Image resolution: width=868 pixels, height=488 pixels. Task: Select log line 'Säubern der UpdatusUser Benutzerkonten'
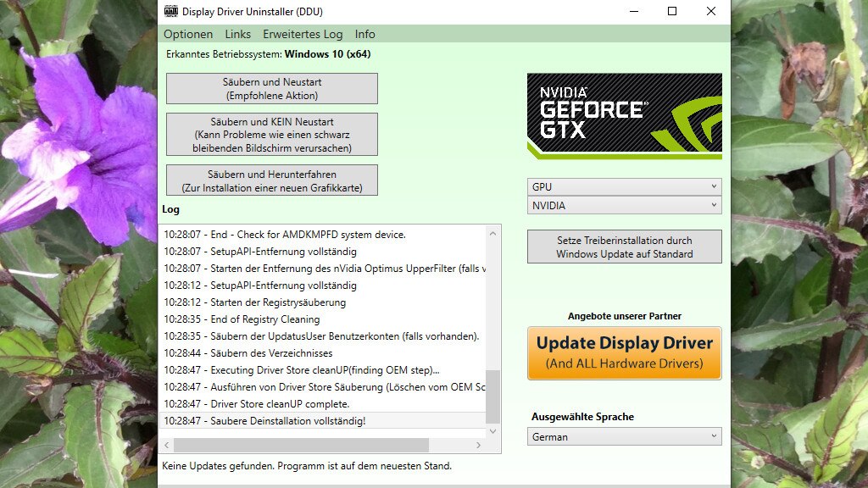[323, 336]
